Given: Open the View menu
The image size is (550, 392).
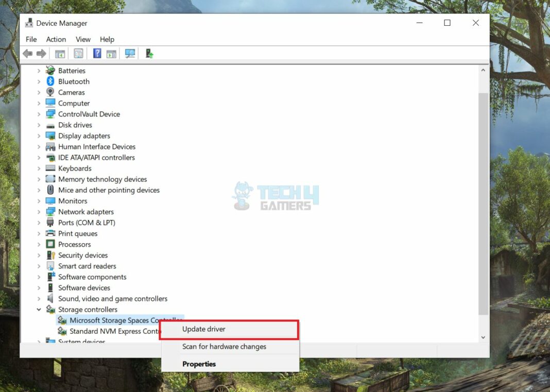Looking at the screenshot, I should tap(83, 39).
